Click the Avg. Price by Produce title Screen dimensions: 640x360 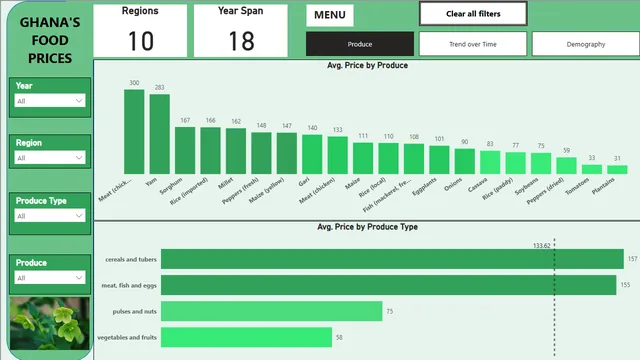[367, 65]
